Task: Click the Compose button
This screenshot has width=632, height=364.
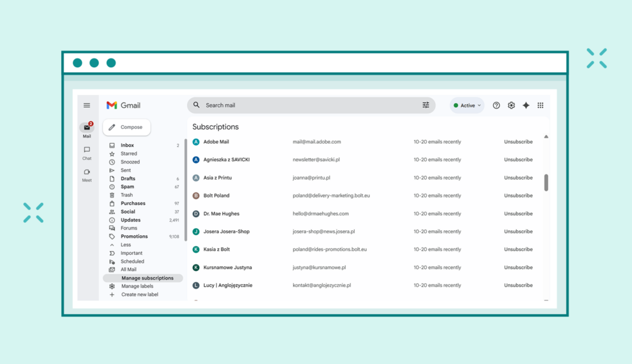Action: click(127, 127)
